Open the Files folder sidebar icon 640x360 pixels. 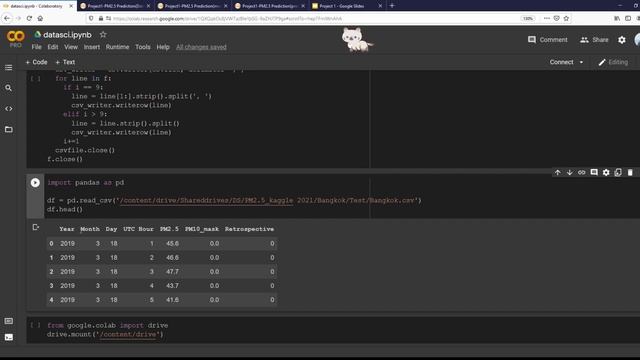[9, 129]
